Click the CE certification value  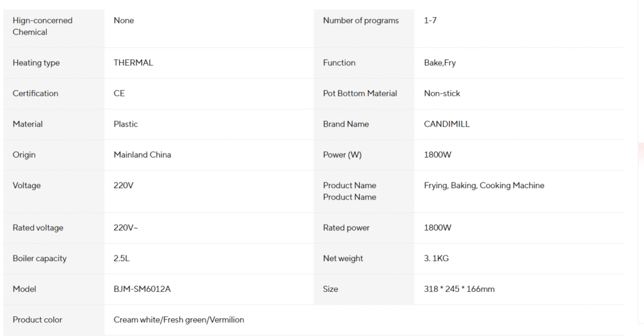tap(119, 93)
